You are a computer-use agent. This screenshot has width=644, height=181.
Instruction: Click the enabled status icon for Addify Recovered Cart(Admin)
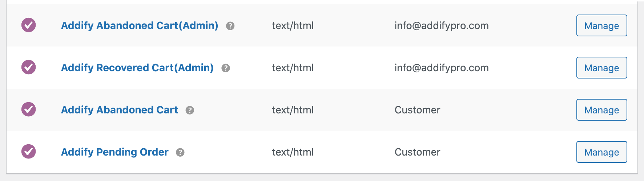(x=28, y=67)
